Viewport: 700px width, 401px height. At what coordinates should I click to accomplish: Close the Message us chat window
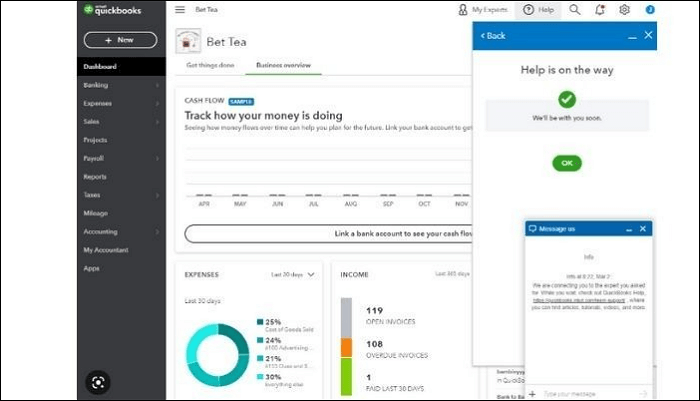[x=643, y=229]
